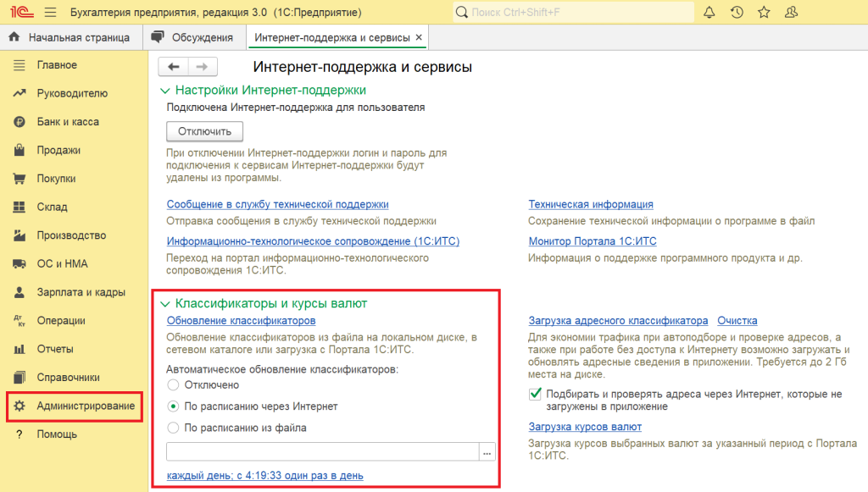Click the ellipsis file browse button
Screen dimensions: 868x492
click(x=487, y=452)
